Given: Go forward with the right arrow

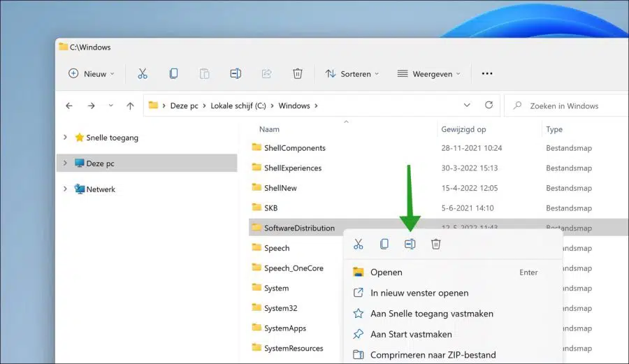Looking at the screenshot, I should (x=91, y=105).
